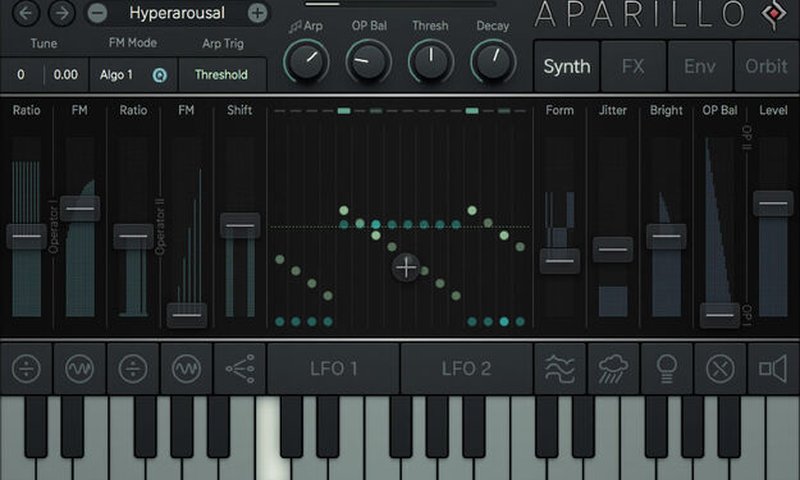Click the light bulb Bright icon
Screen dimensions: 800x480
click(666, 369)
